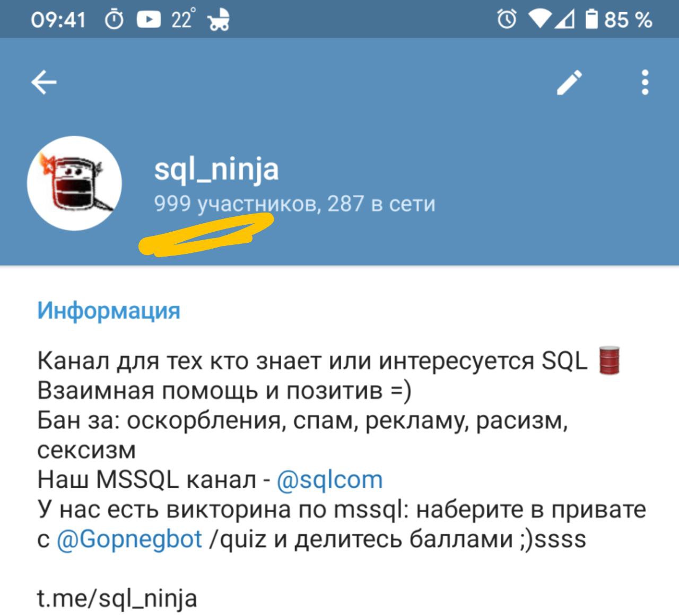Tap the Информация section header
679x616 pixels.
tap(109, 311)
